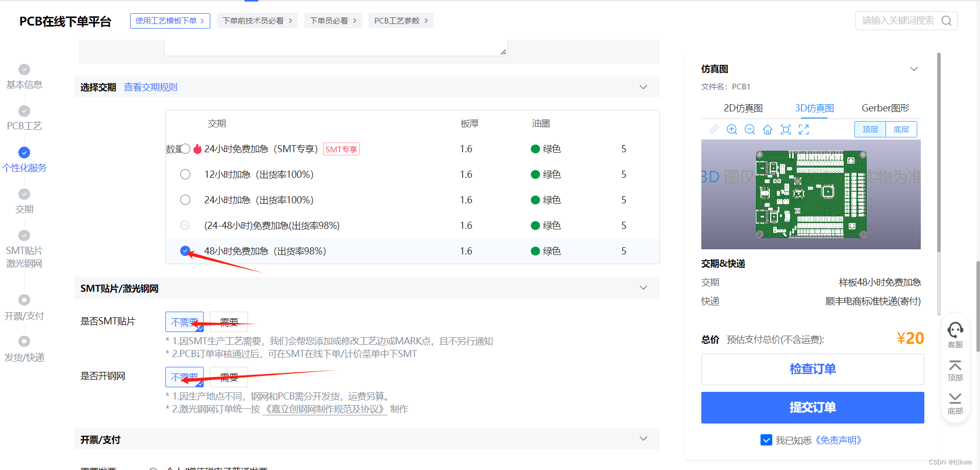Image resolution: width=980 pixels, height=470 pixels.
Task: Click the 提交订单 button
Action: tap(813, 408)
